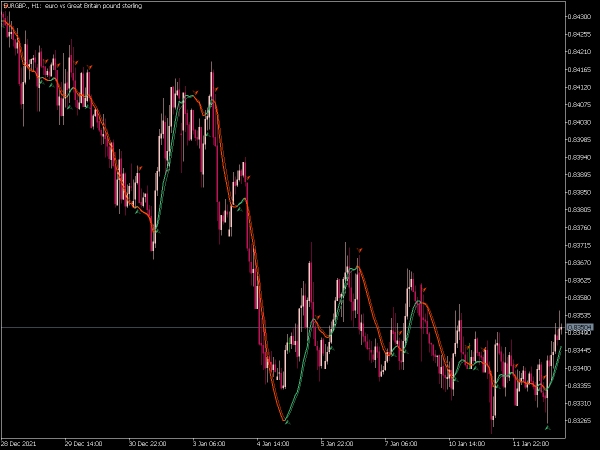Pick the 7 Jan 06:00 time axis label
The width and height of the screenshot is (600, 450).
pos(401,443)
